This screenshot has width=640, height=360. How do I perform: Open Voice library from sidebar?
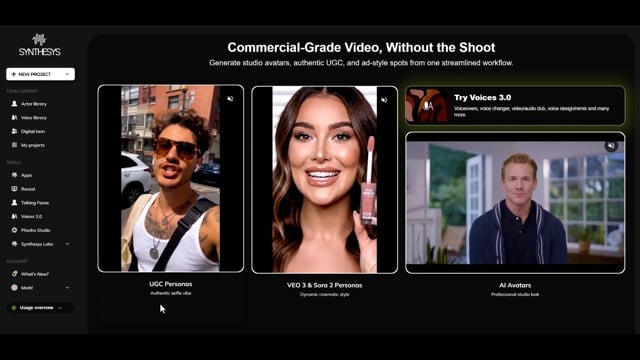[29, 118]
